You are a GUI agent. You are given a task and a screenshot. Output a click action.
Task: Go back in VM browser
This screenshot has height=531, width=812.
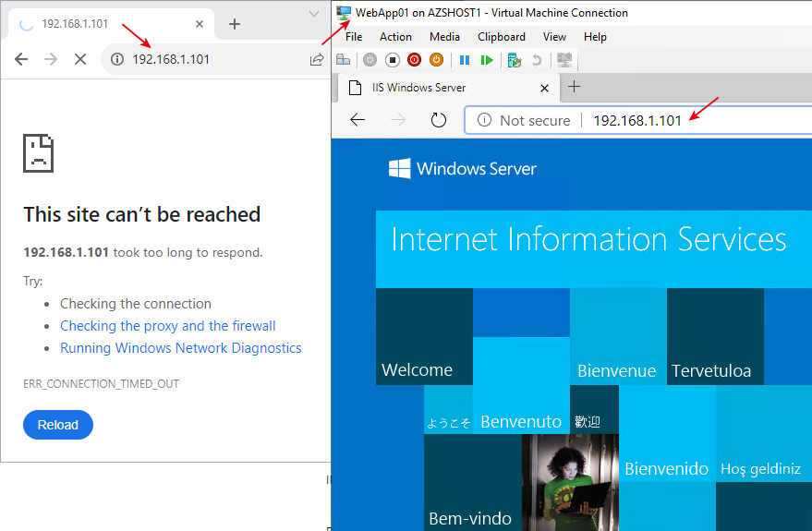click(x=358, y=120)
